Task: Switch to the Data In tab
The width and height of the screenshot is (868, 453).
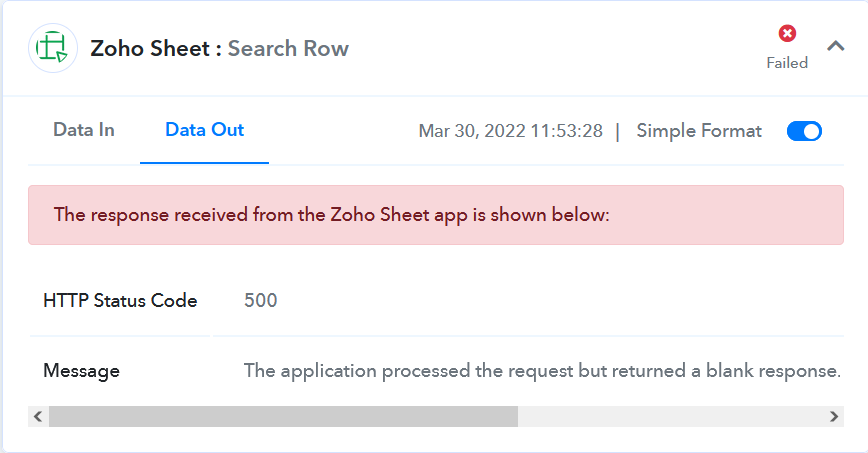Action: coord(84,130)
